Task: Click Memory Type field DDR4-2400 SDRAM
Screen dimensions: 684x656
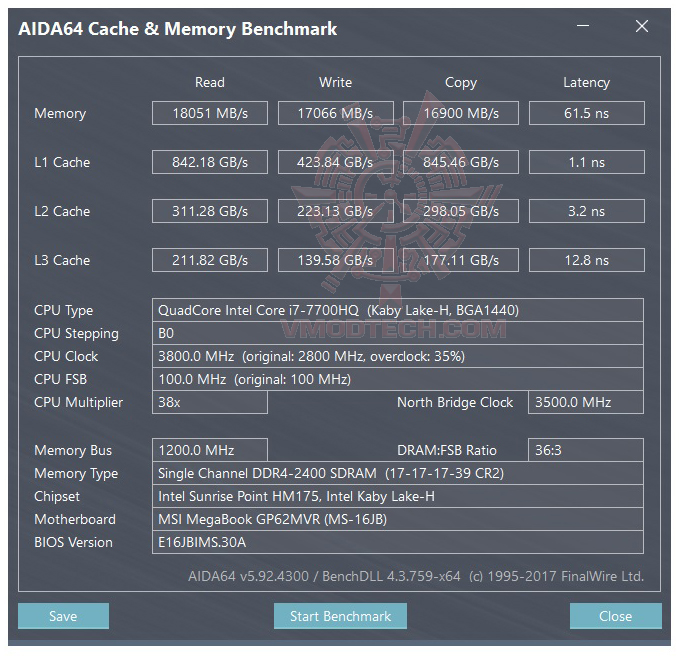Action: point(398,473)
